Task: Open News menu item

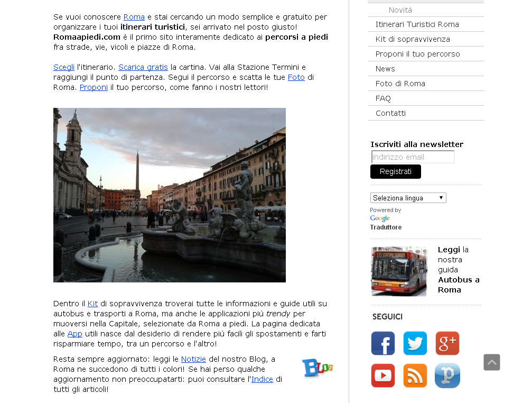Action: pyautogui.click(x=425, y=69)
